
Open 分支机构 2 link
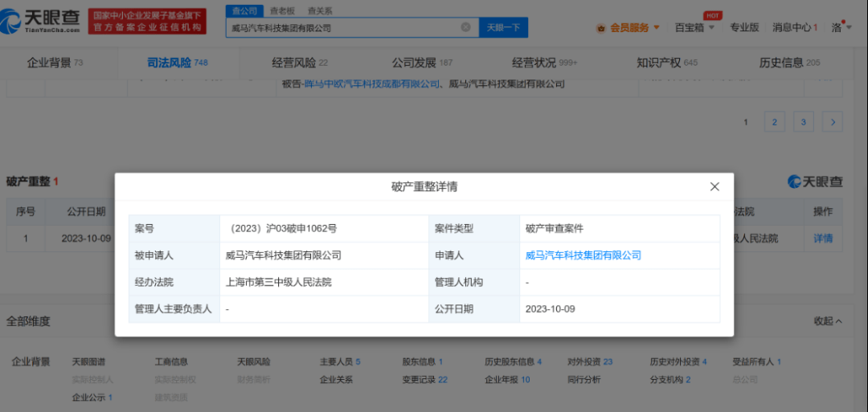(x=670, y=380)
